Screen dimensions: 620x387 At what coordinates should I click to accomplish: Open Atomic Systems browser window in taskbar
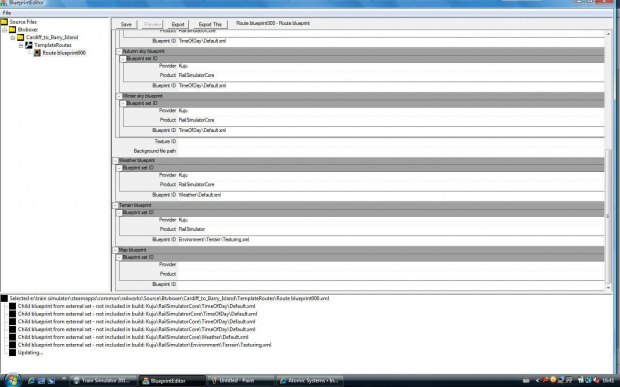click(x=310, y=381)
